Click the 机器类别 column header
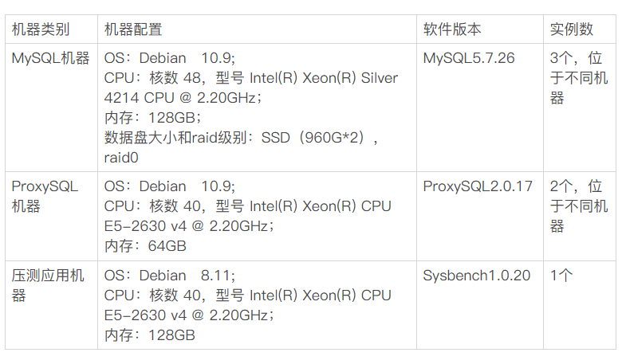The height and width of the screenshot is (364, 622). tap(40, 30)
